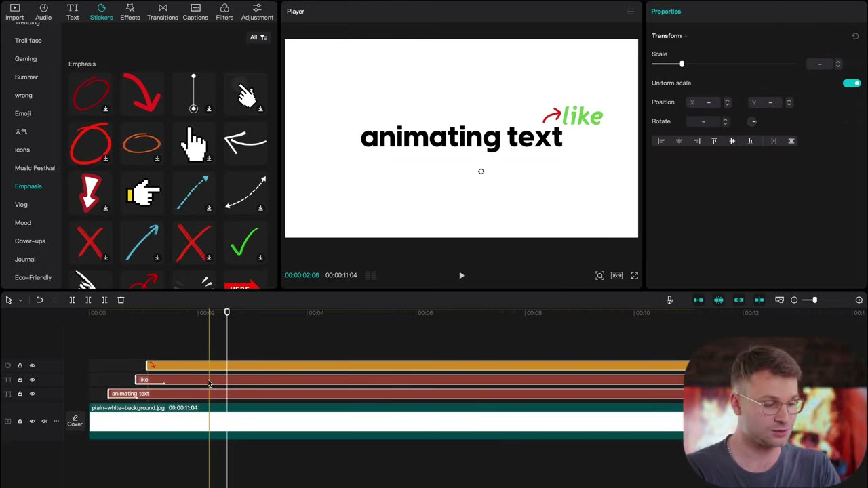Undo the last timeline action
The height and width of the screenshot is (488, 868).
[39, 300]
